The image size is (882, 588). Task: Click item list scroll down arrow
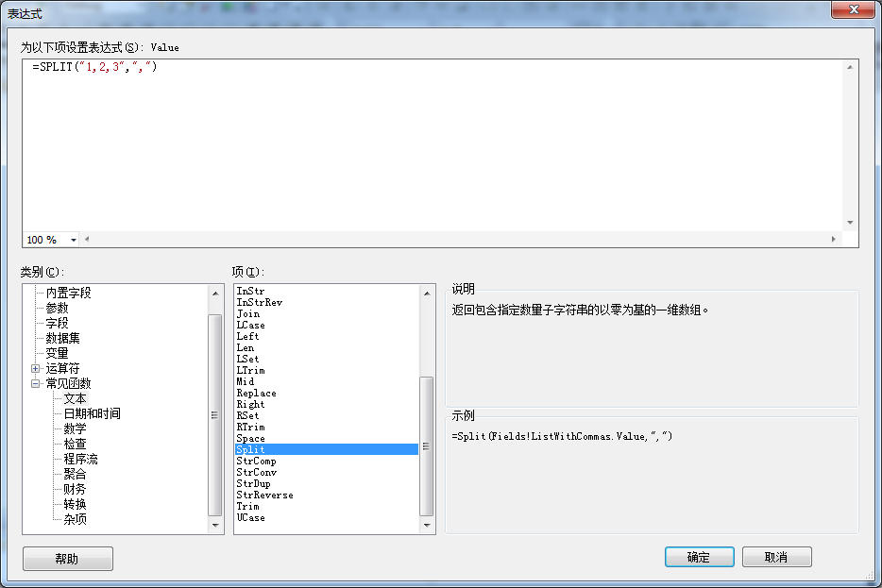427,525
